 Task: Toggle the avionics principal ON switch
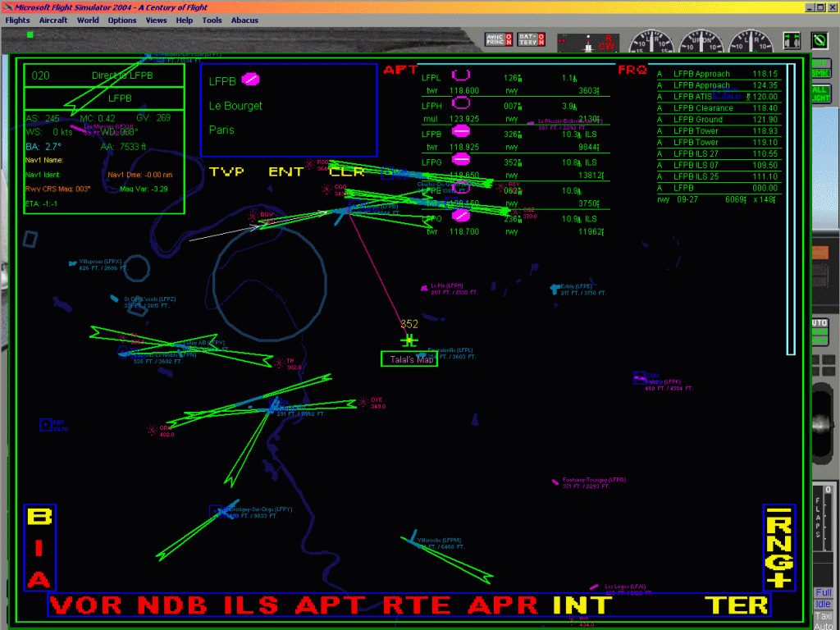(x=499, y=39)
